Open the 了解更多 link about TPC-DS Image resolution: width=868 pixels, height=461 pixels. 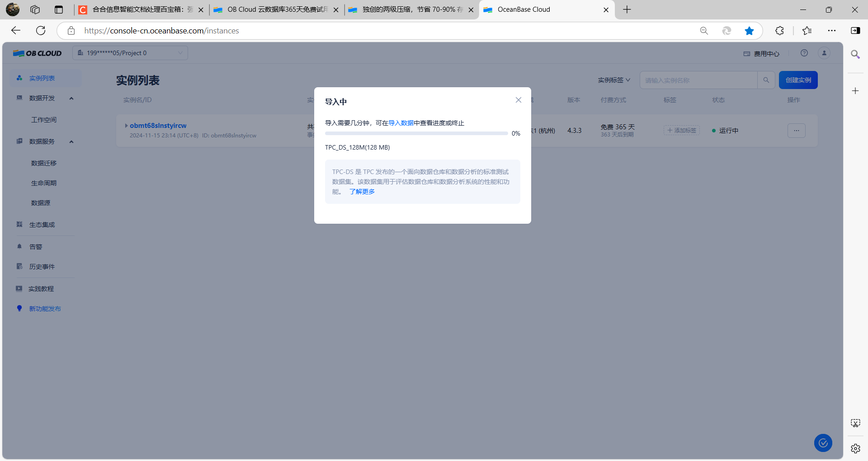coord(362,191)
